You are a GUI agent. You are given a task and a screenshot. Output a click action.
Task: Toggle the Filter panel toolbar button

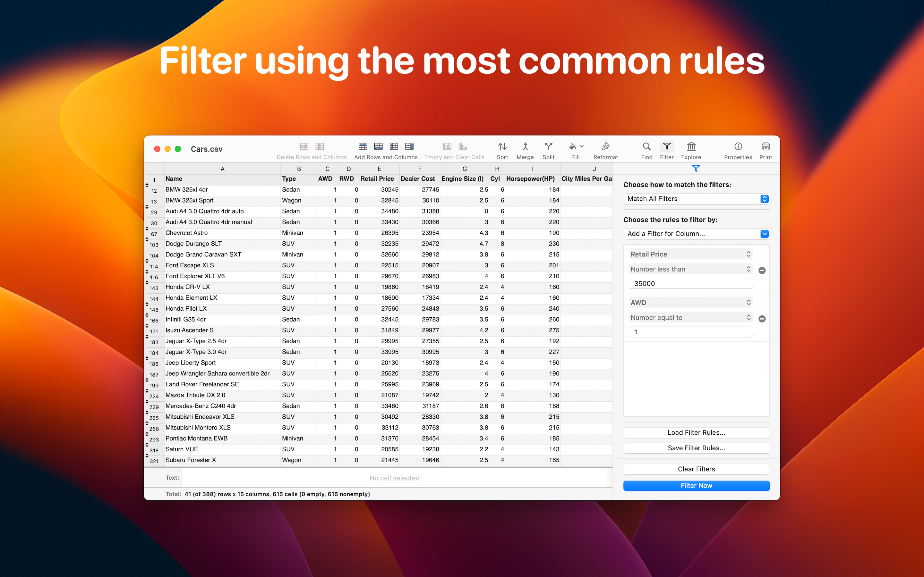pyautogui.click(x=667, y=147)
